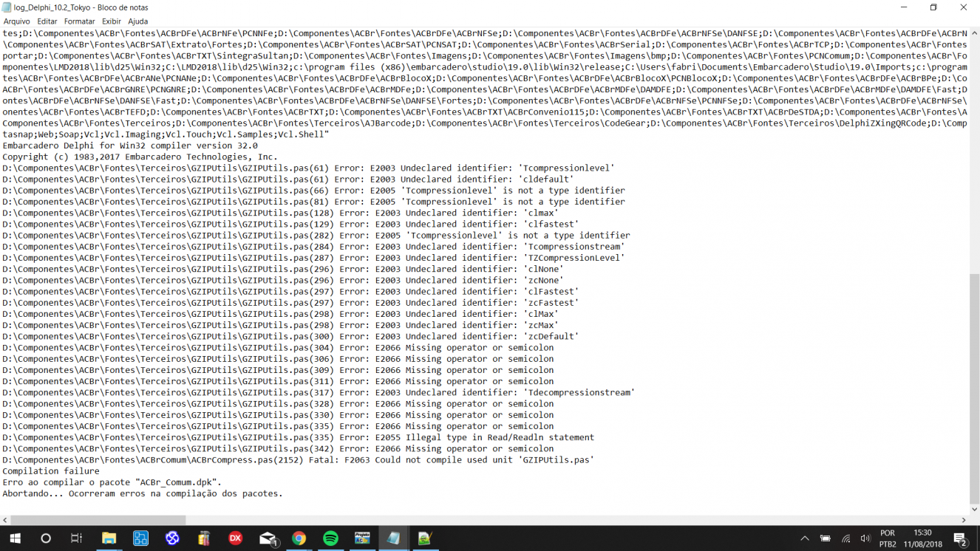Click the Notepad icon in the title bar
Viewport: 980px width, 551px height.
pos(7,7)
